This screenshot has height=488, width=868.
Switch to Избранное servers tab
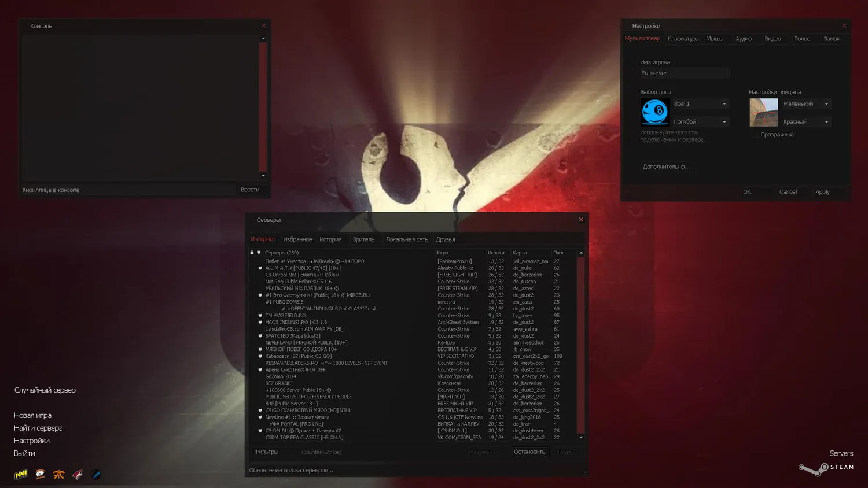[297, 239]
